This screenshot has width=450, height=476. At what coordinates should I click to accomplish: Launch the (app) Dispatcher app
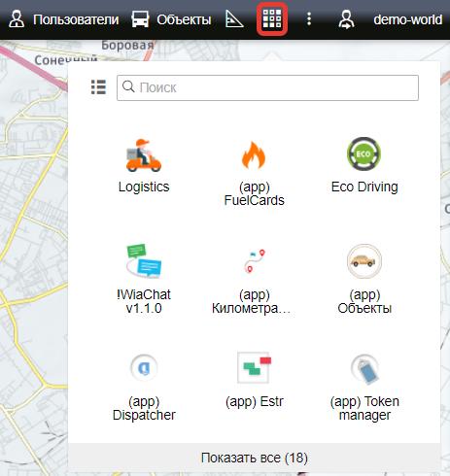click(144, 368)
